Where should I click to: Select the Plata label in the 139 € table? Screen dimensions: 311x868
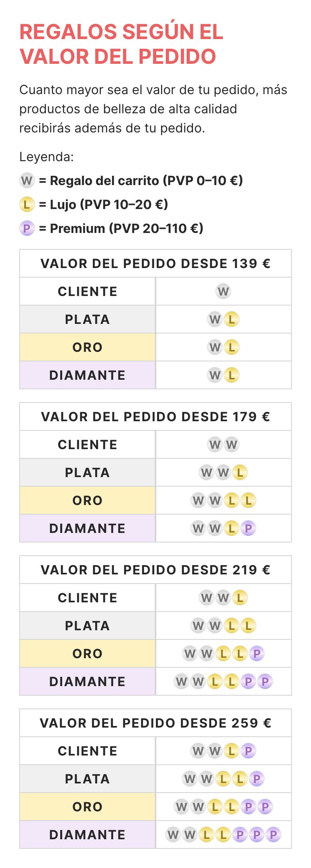tap(87, 320)
